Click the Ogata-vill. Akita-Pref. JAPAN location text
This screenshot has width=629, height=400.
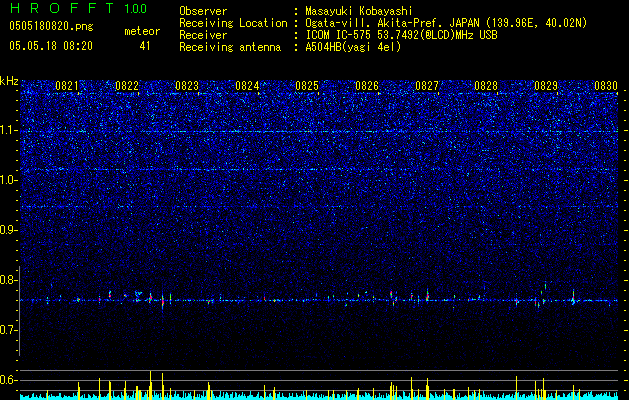click(446, 24)
